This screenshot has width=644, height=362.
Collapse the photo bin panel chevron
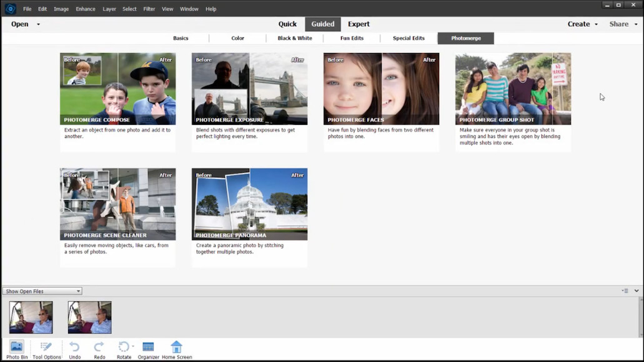637,291
